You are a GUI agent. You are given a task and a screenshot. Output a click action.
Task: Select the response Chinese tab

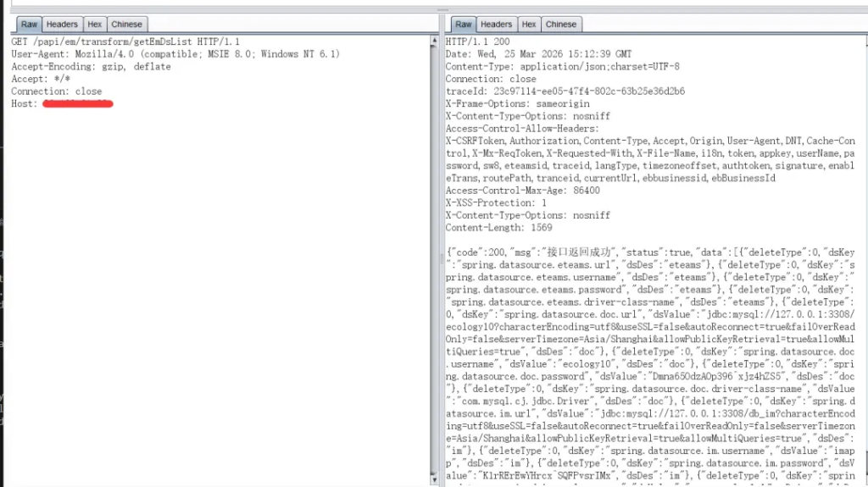560,25
